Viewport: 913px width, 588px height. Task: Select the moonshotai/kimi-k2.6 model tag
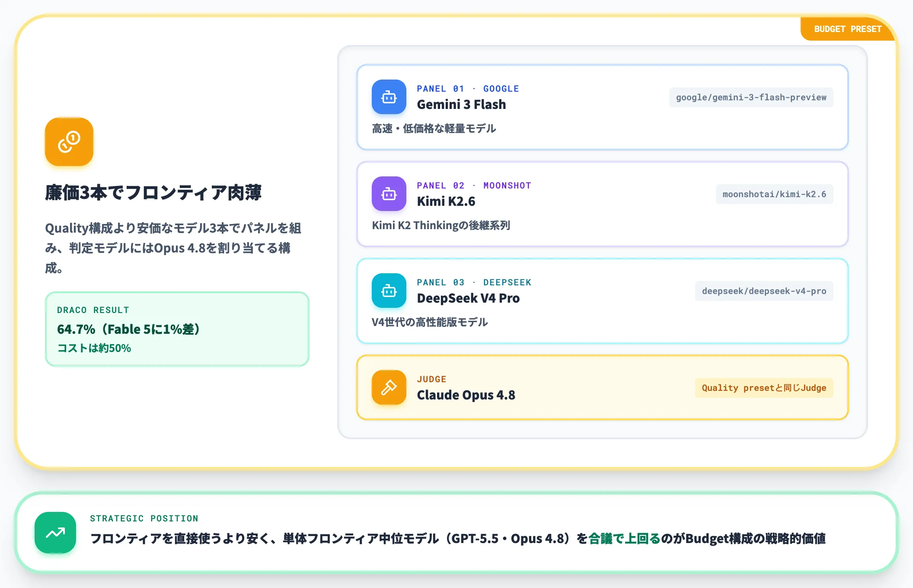[x=774, y=194]
